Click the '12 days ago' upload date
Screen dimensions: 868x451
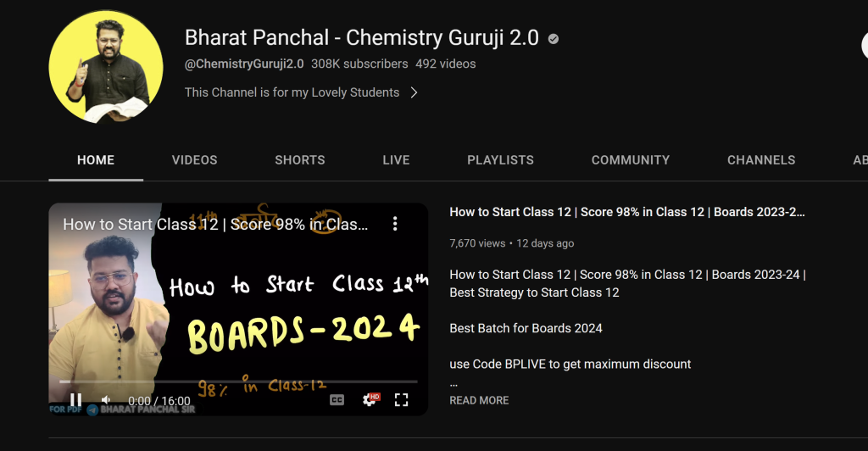[x=545, y=243]
